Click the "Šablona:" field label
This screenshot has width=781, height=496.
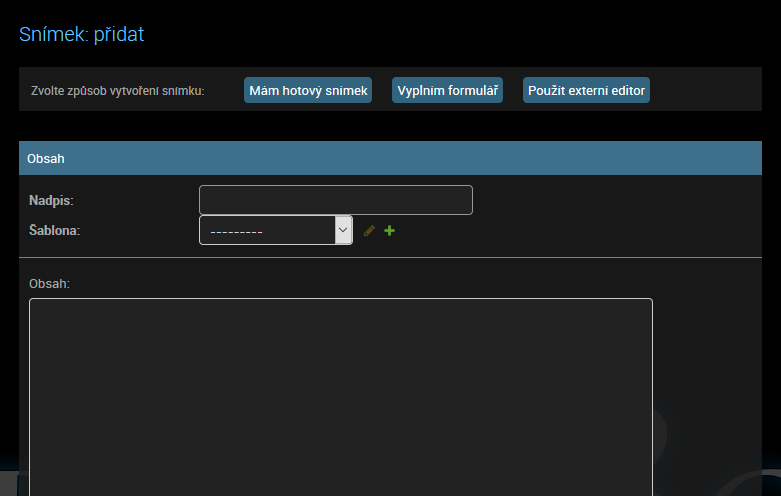pos(55,231)
